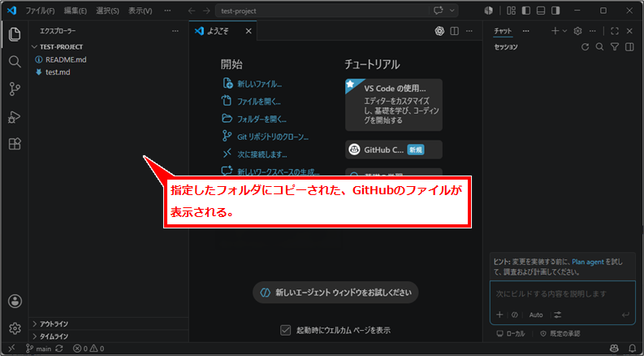This screenshot has width=644, height=356.
Task: Filter the chat sessions
Action: [x=615, y=47]
